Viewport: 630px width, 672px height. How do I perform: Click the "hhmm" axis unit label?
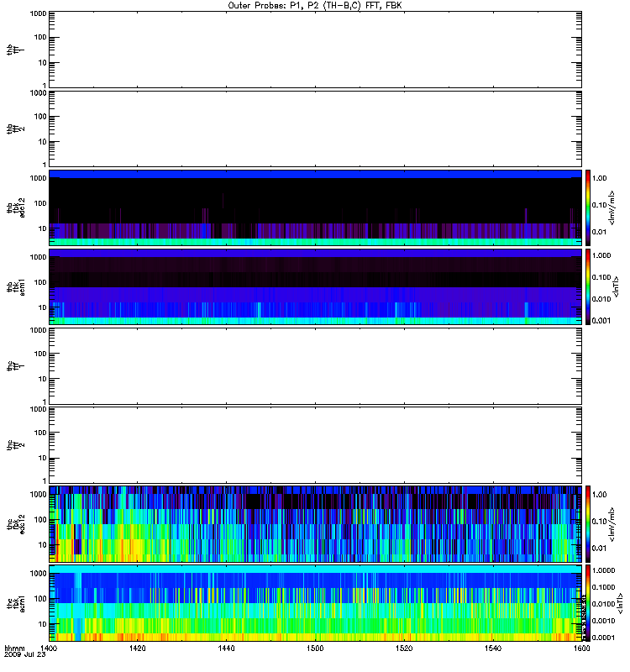coord(14,648)
